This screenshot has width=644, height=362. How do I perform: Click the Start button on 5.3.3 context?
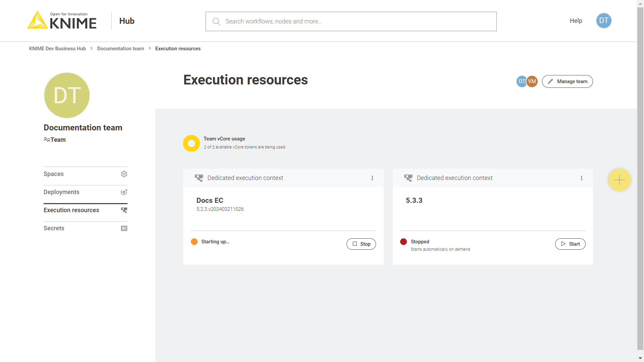tap(570, 244)
